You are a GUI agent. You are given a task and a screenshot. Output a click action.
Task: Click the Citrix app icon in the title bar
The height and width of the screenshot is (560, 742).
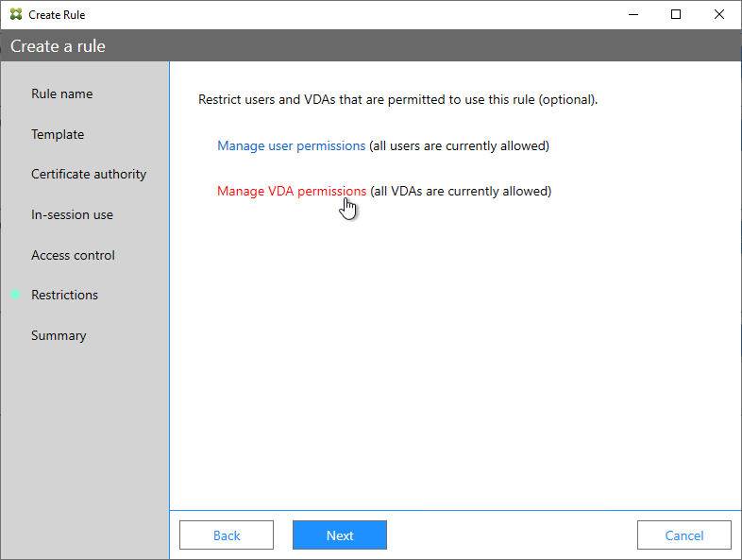point(16,14)
